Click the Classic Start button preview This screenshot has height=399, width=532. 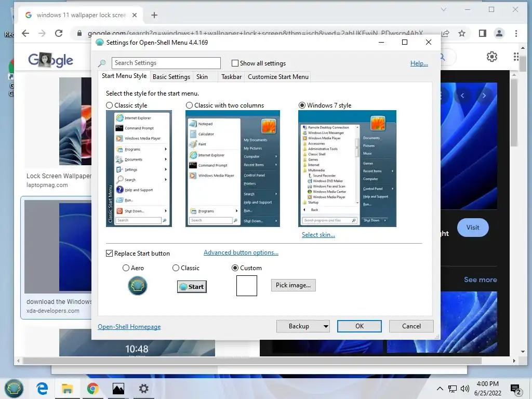coord(192,287)
